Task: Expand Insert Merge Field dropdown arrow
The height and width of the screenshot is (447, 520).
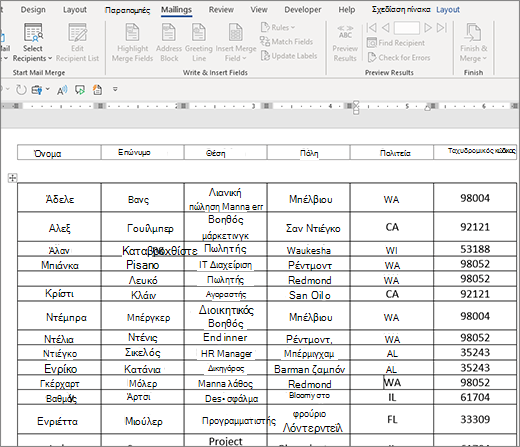Action: 244,59
